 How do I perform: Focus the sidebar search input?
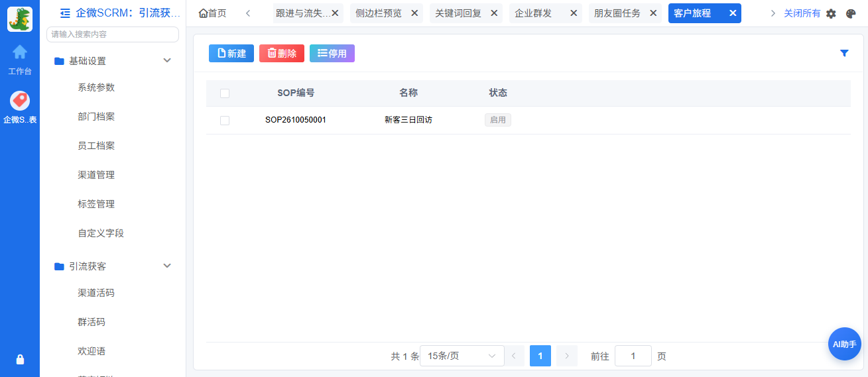113,34
